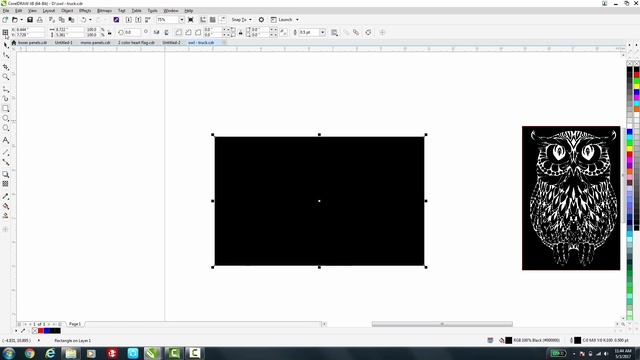Image resolution: width=640 pixels, height=360 pixels.
Task: Toggle the lock ratio padlock
Action: (x=109, y=32)
